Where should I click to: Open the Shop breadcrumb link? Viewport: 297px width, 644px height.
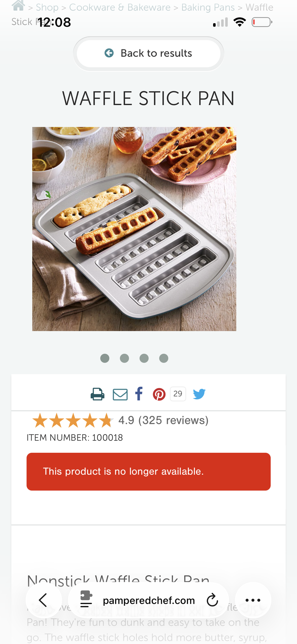[x=47, y=7]
